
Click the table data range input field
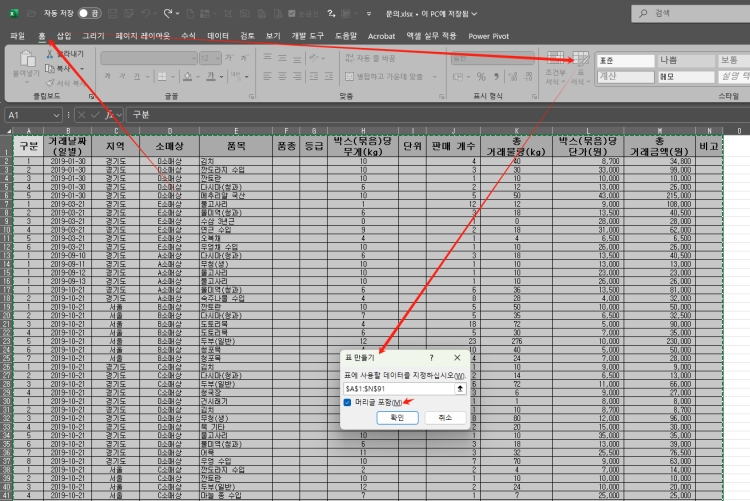pyautogui.click(x=397, y=388)
